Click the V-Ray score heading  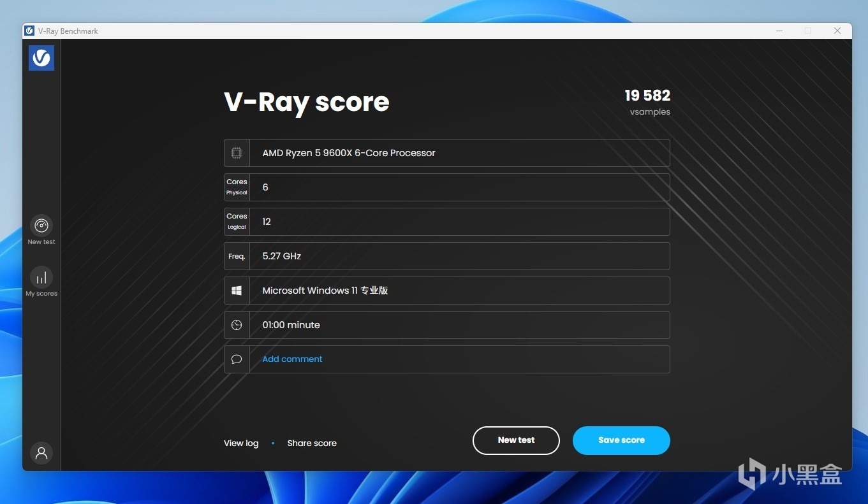(x=307, y=102)
